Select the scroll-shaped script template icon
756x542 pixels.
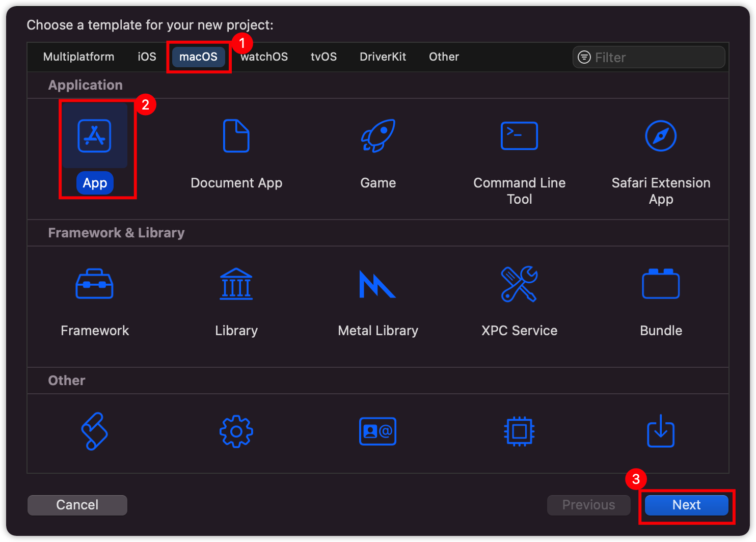click(x=94, y=431)
